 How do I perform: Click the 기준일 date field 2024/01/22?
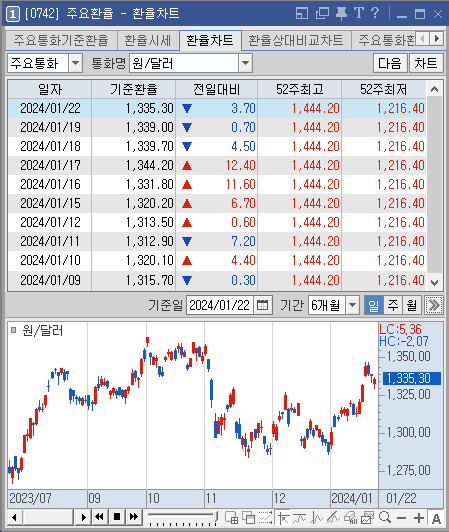(x=219, y=305)
